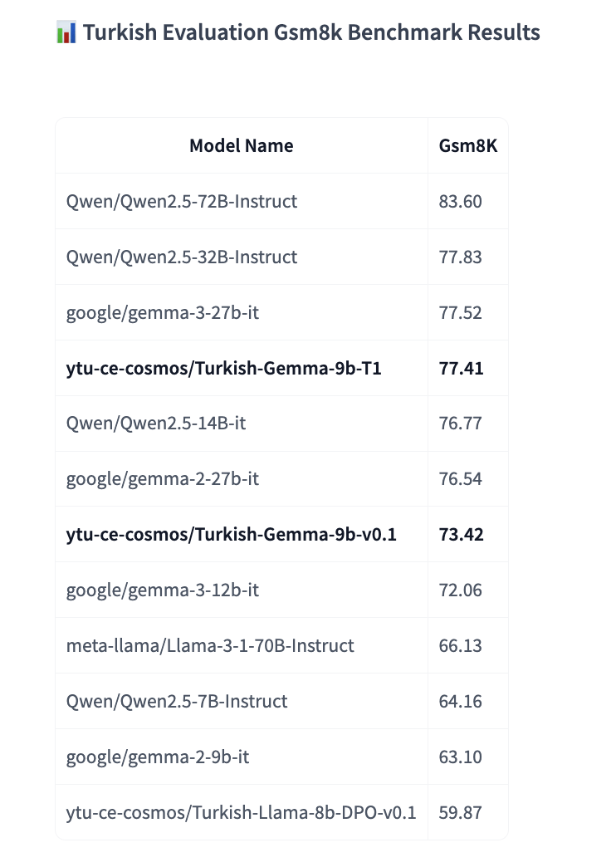Click the Gsm8K column header
Screen dimensions: 616x867
tap(467, 146)
